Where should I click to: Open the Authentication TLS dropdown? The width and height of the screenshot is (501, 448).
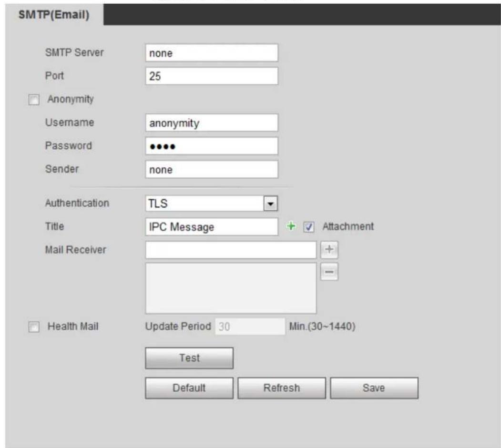[212, 204]
